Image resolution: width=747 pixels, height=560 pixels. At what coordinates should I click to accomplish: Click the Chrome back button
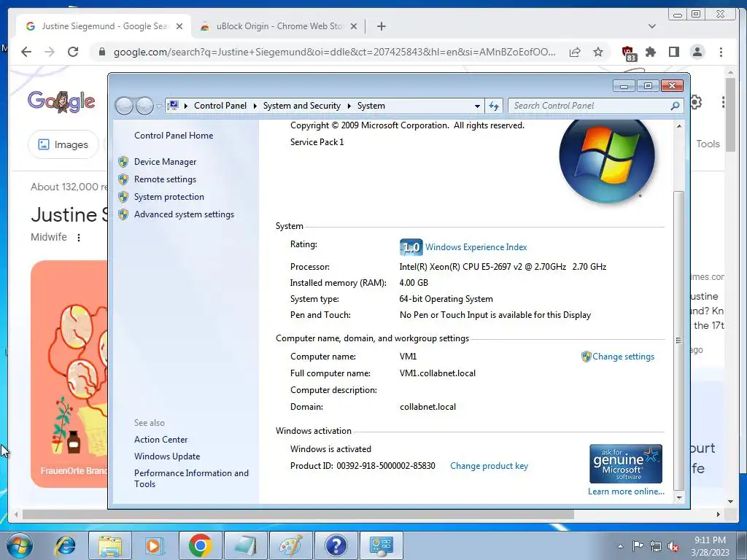tap(26, 52)
